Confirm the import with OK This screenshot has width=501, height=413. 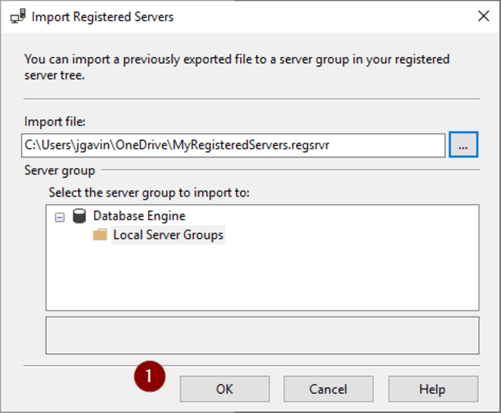(x=225, y=389)
